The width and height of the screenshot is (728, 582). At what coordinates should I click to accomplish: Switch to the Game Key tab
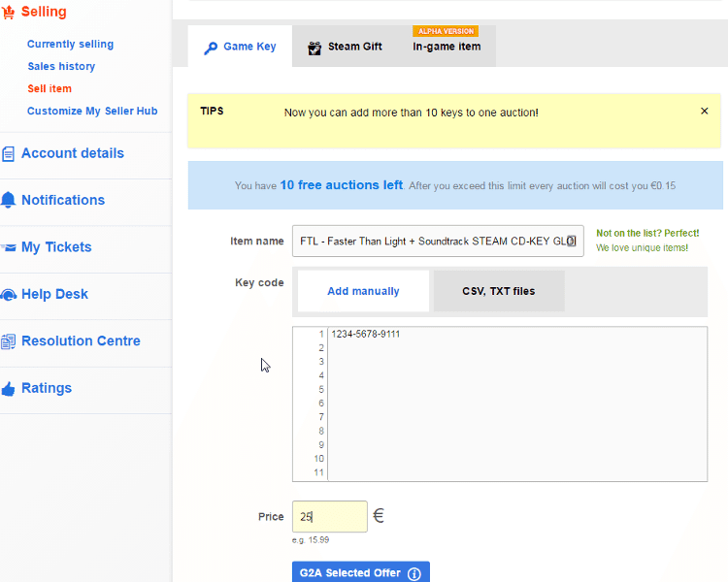point(240,47)
